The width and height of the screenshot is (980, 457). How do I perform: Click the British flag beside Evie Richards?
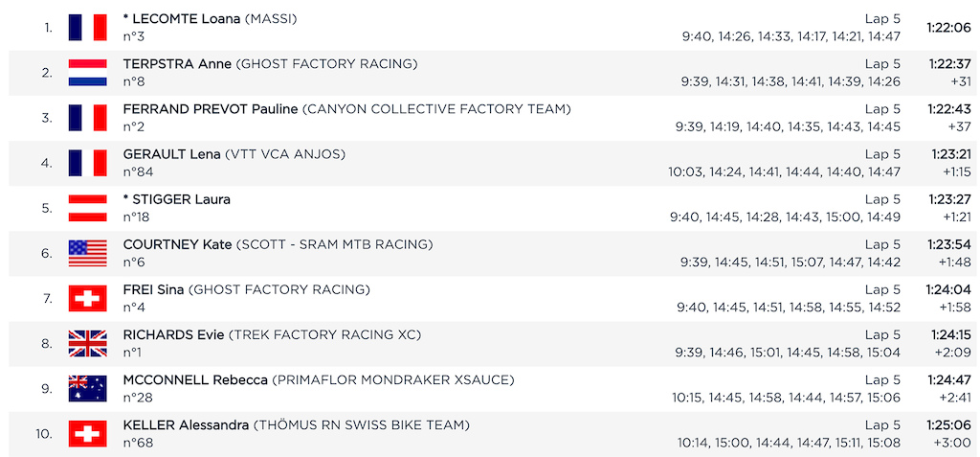tap(87, 344)
